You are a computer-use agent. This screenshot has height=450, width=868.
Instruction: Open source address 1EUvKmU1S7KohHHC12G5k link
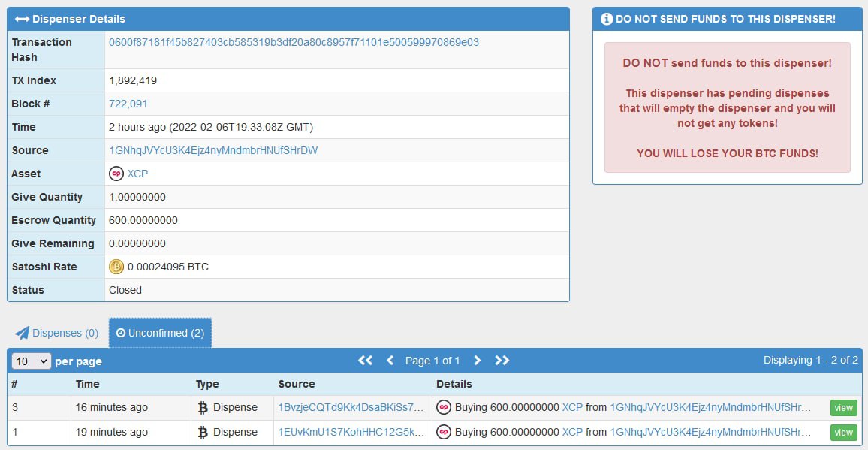click(351, 432)
